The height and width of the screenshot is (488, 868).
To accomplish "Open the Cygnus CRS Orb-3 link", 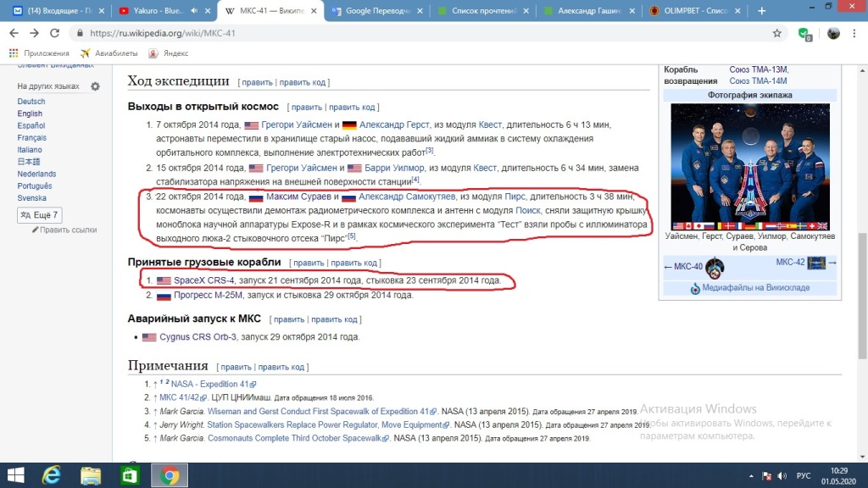I will pyautogui.click(x=198, y=337).
